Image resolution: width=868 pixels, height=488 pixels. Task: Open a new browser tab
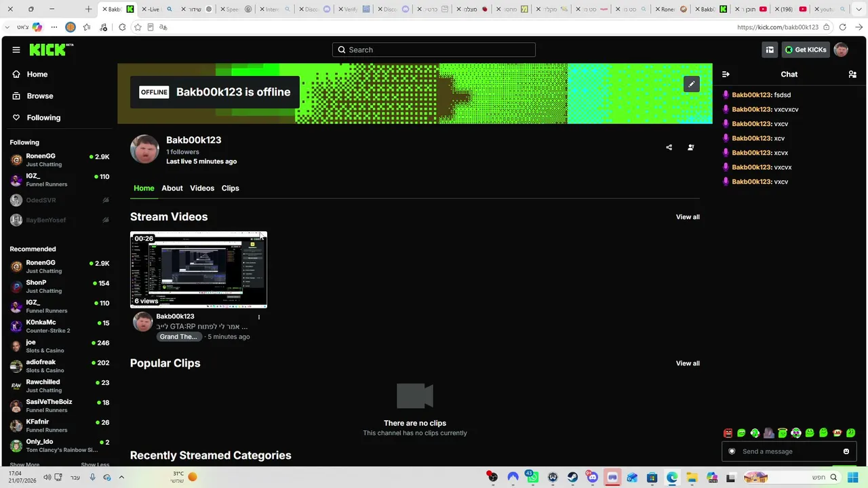click(x=88, y=9)
